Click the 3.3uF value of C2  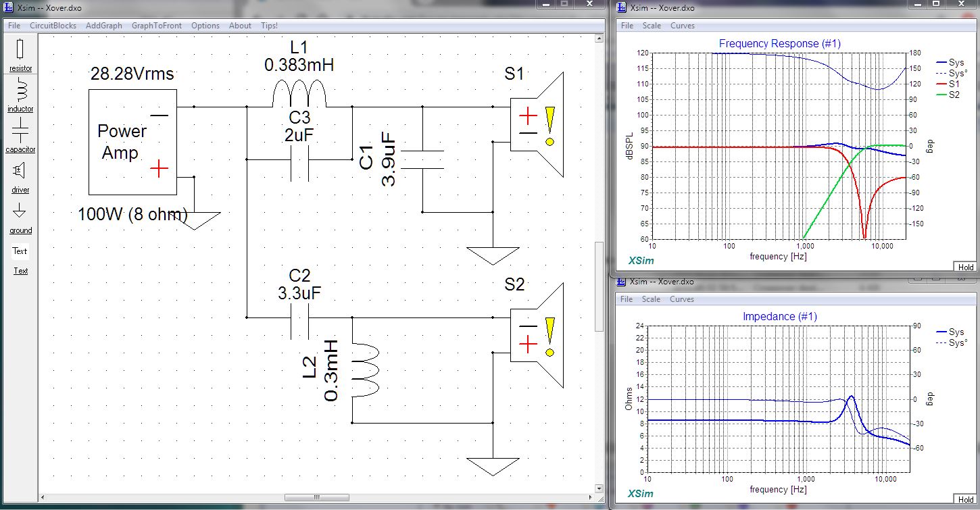click(299, 293)
